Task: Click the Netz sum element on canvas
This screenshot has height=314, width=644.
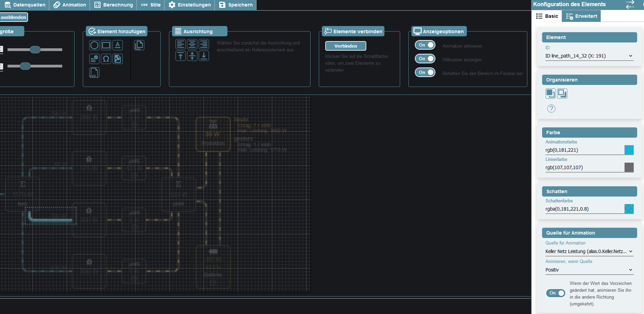Action: (23, 194)
